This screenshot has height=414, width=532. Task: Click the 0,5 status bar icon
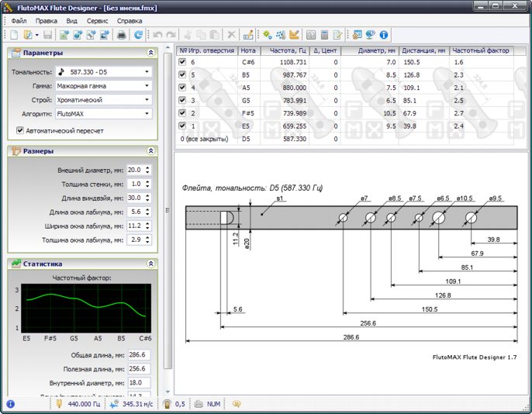click(x=167, y=404)
